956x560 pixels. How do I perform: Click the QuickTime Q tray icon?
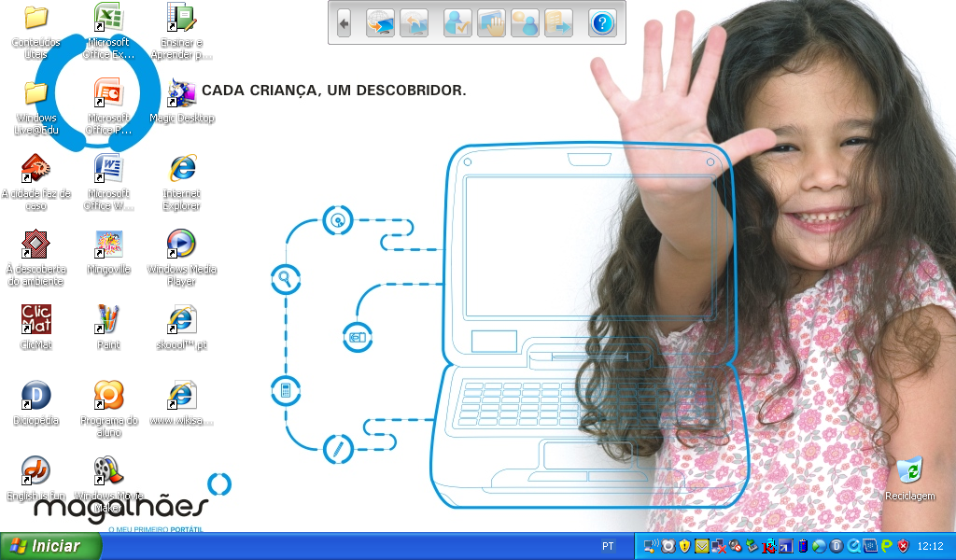[853, 546]
